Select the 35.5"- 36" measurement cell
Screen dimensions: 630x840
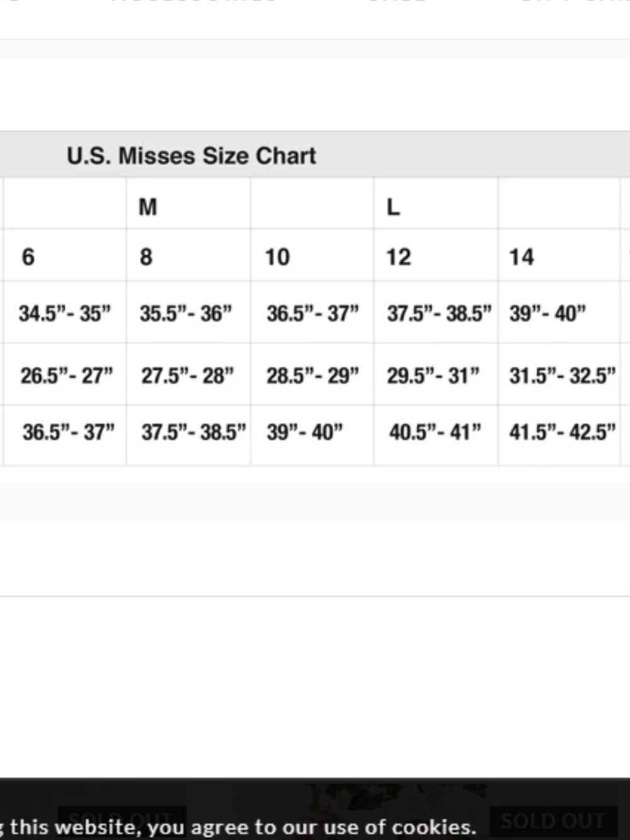point(188,313)
